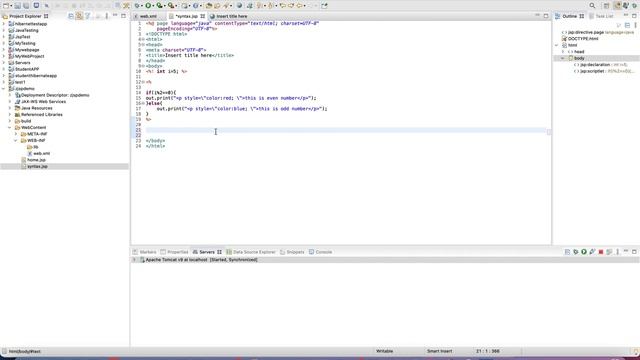Click debug server icon in Servers toolbar

pyautogui.click(x=576, y=252)
